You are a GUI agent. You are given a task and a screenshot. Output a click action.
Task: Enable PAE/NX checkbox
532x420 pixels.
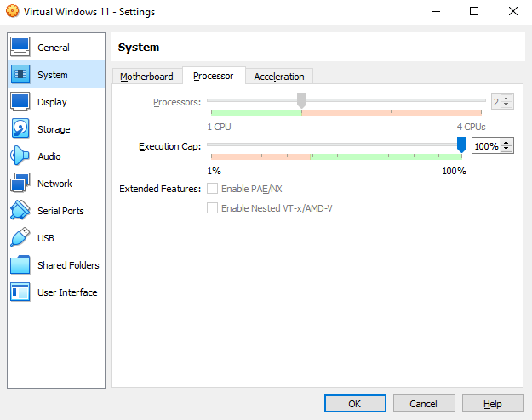coord(213,189)
